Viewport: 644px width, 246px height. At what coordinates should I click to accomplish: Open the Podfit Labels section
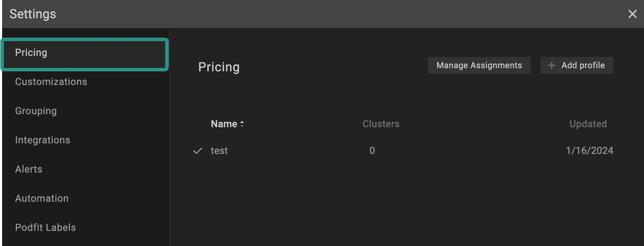(x=45, y=228)
